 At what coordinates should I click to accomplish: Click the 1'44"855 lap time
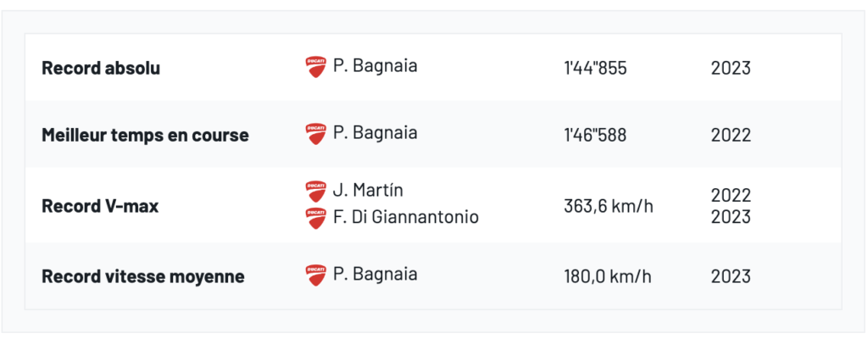click(x=595, y=68)
